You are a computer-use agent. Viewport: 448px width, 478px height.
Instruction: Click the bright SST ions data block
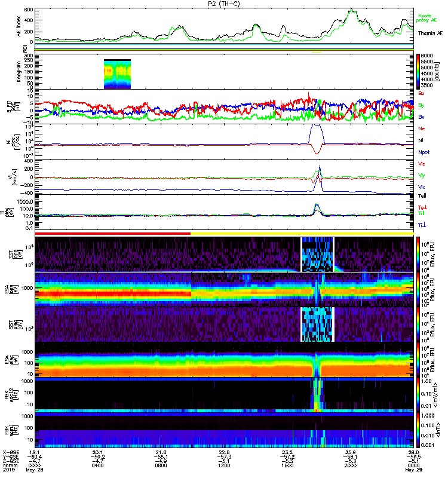click(318, 255)
